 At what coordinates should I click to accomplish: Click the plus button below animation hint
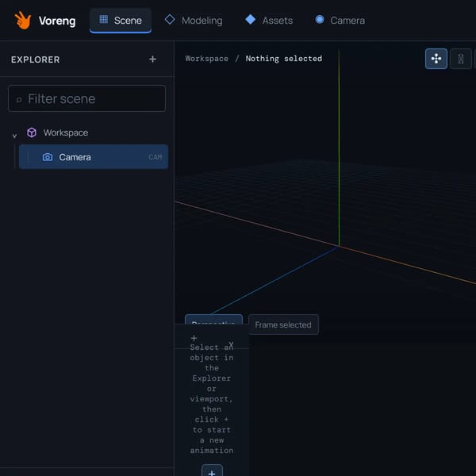point(212,471)
